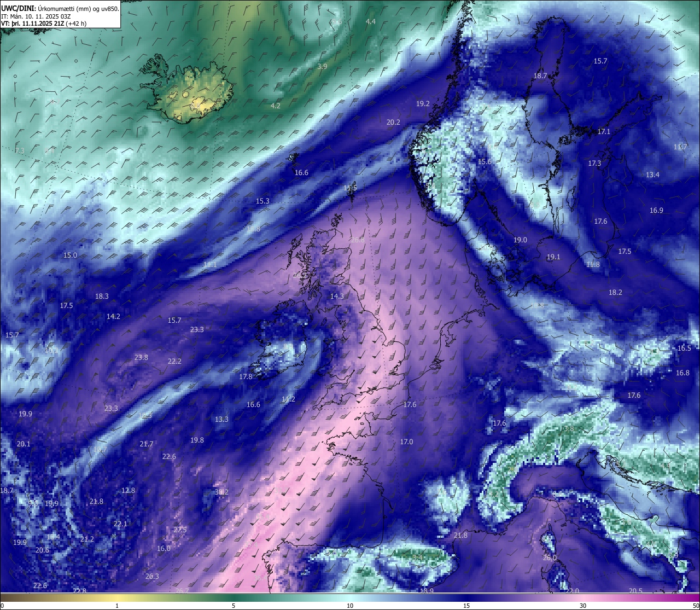The width and height of the screenshot is (700, 610).
Task: Select the 19.1 value label
Action: coord(553,257)
